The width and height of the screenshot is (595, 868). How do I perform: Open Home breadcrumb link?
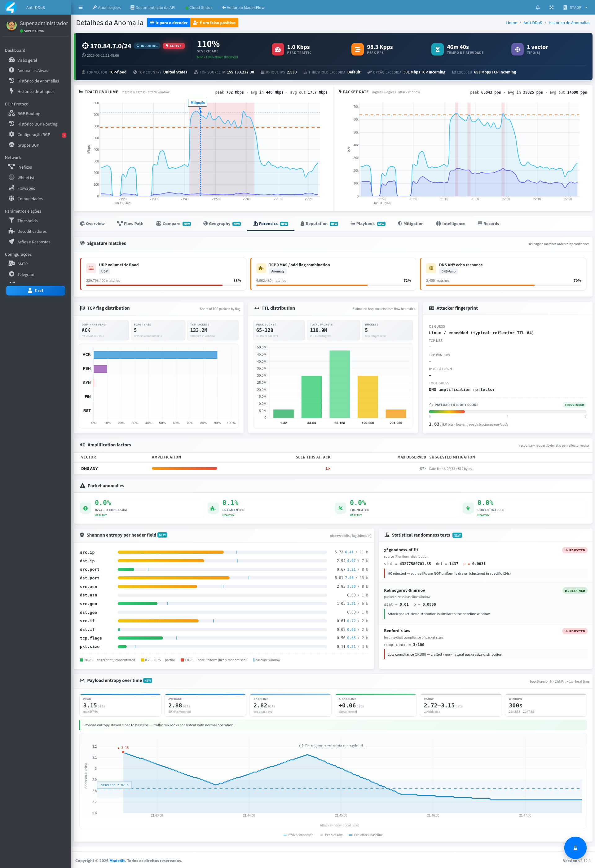511,23
